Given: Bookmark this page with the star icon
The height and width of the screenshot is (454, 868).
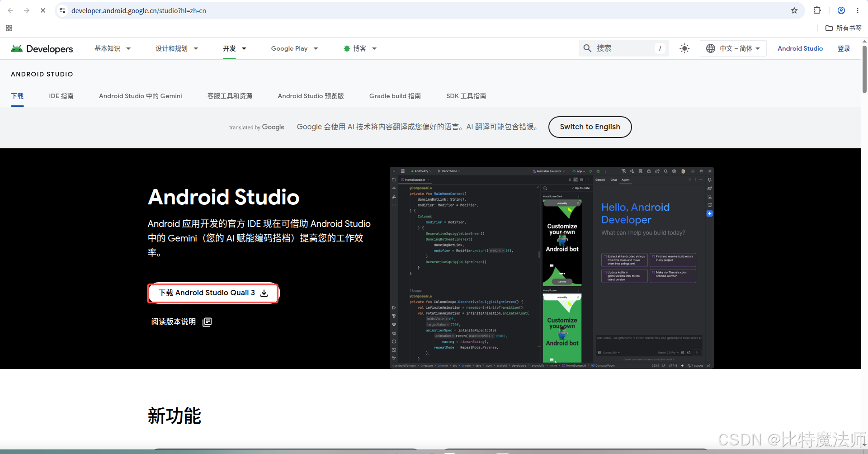Looking at the screenshot, I should point(794,10).
